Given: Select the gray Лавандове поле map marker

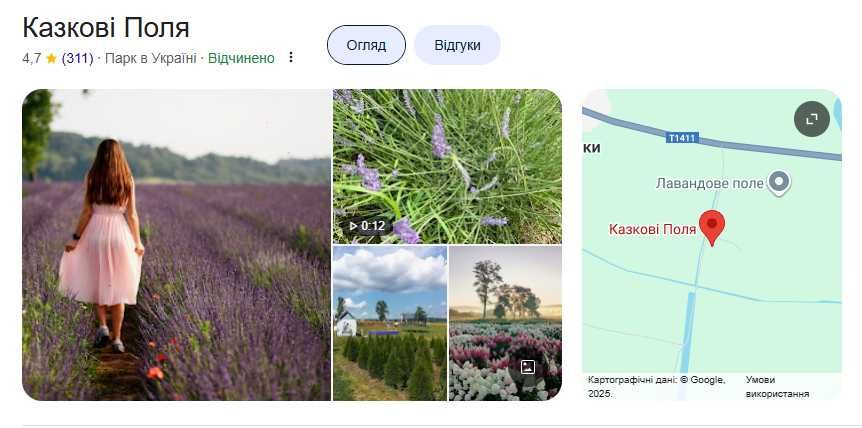Looking at the screenshot, I should click(x=778, y=183).
